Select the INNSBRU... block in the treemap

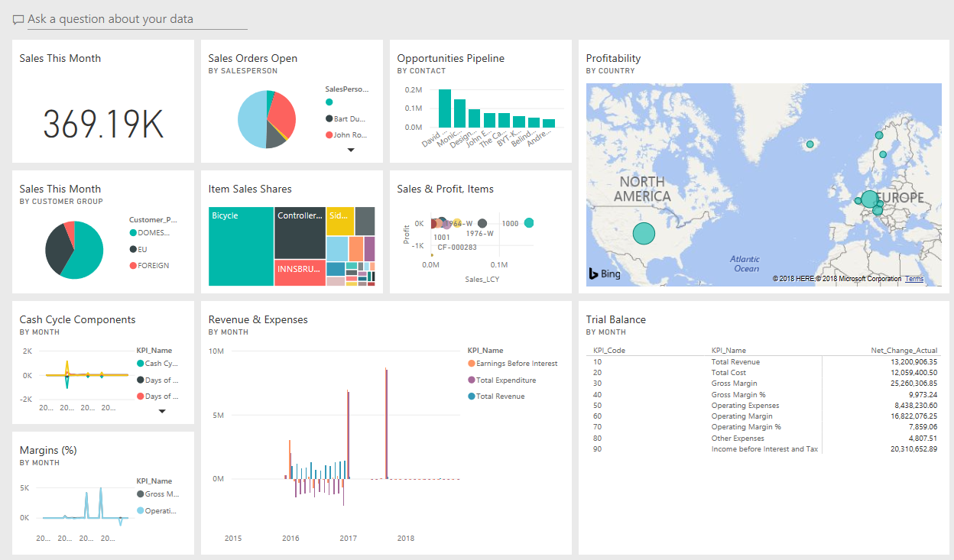tap(299, 273)
